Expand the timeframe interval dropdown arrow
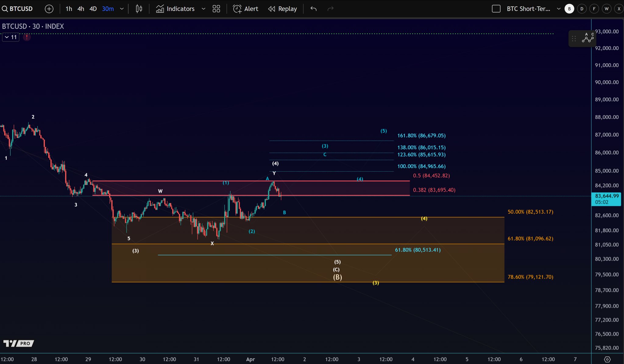 (x=122, y=9)
